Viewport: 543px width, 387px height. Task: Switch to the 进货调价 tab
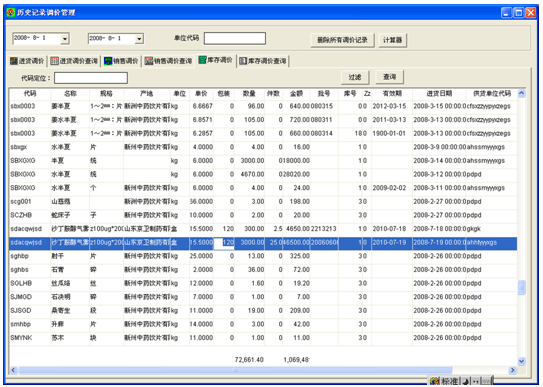(27, 61)
